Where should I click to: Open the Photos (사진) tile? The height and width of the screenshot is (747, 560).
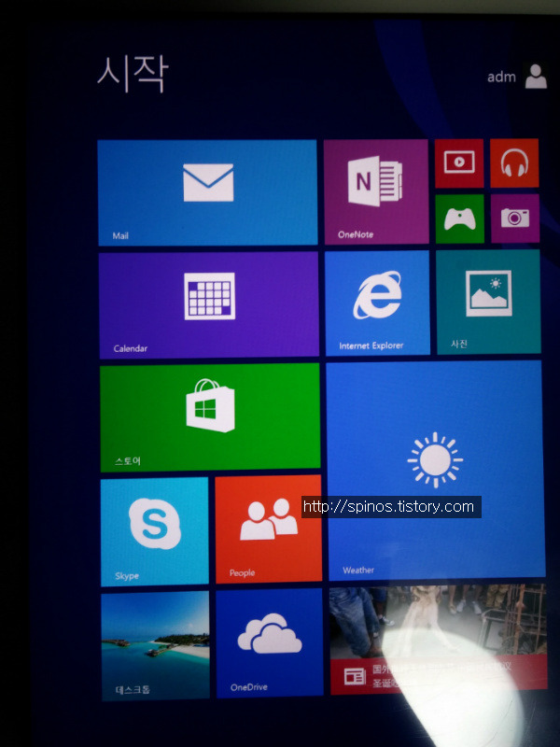point(488,302)
